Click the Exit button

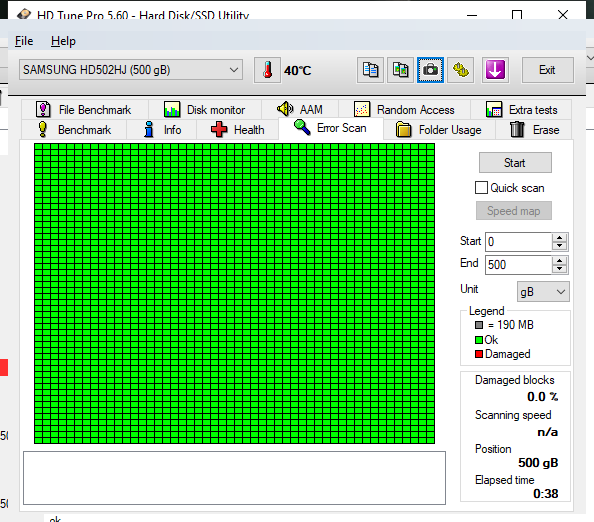[547, 70]
